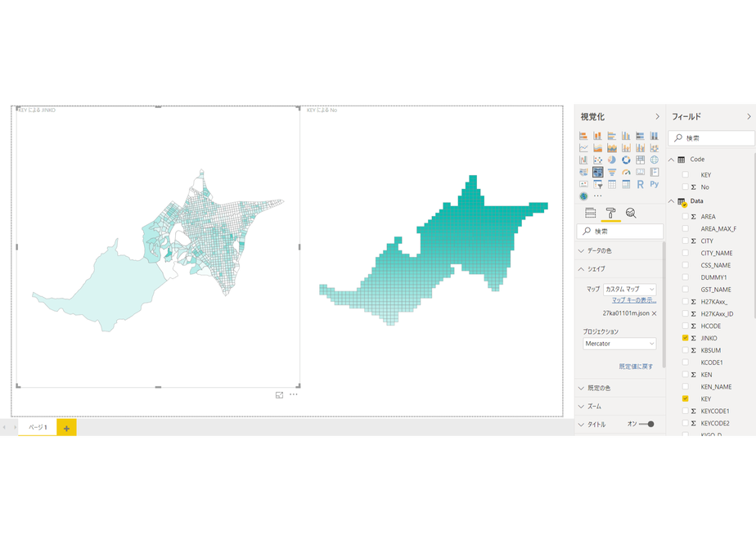Click the right grid map visual
756x540 pixels.
pos(433,250)
